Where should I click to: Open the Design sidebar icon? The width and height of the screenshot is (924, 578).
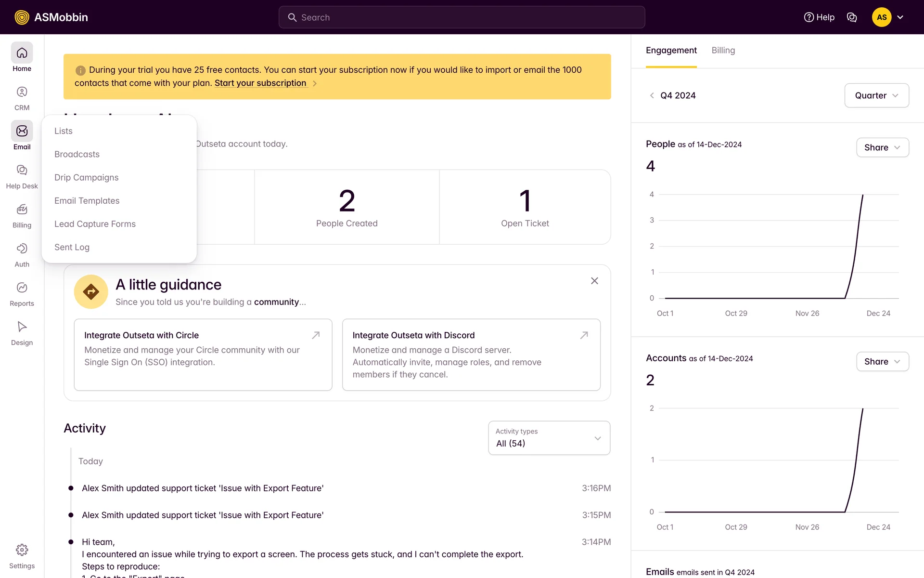pos(22,327)
